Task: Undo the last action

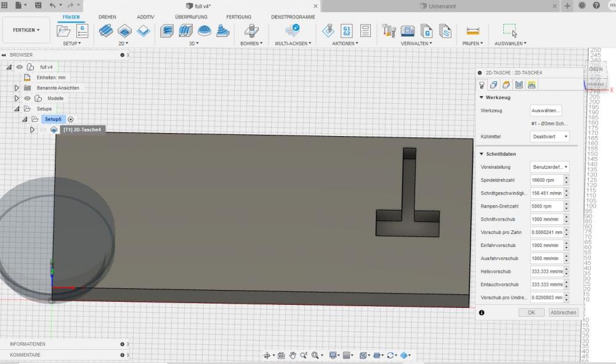Action: 52,6
